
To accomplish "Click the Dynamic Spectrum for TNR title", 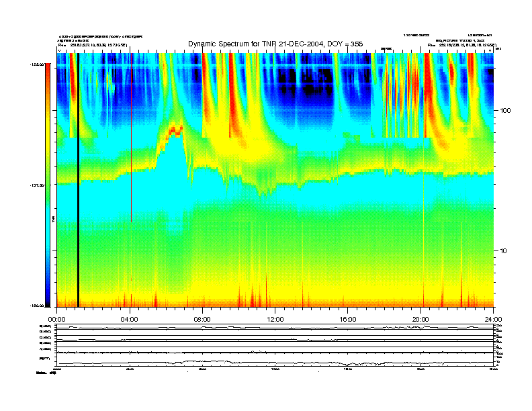I will click(x=275, y=44).
